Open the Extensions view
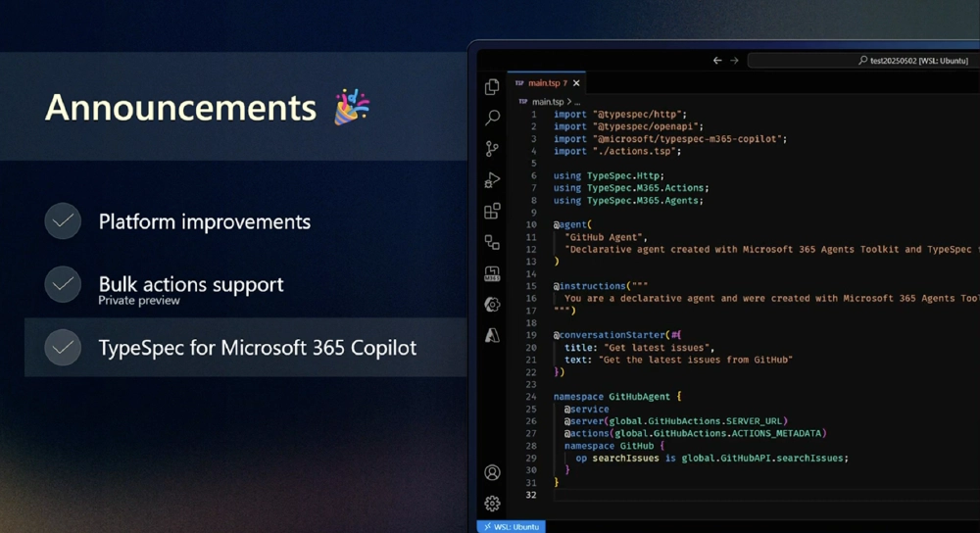 [492, 212]
